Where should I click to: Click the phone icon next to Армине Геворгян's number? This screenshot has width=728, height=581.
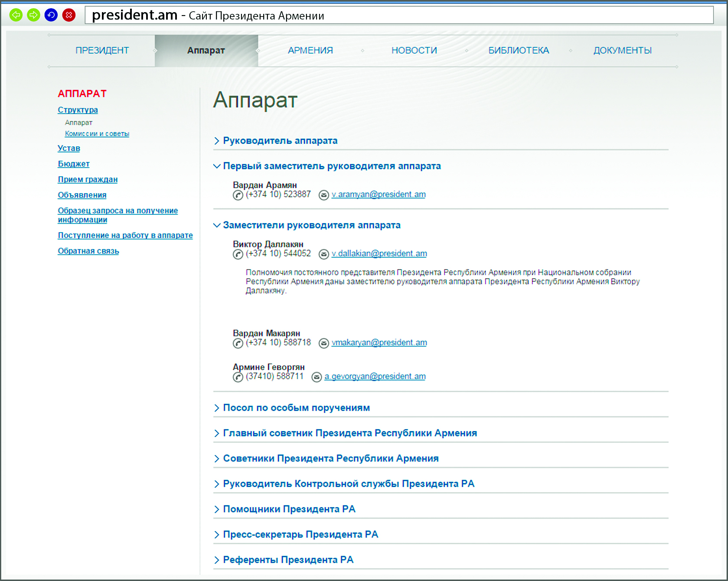point(238,377)
